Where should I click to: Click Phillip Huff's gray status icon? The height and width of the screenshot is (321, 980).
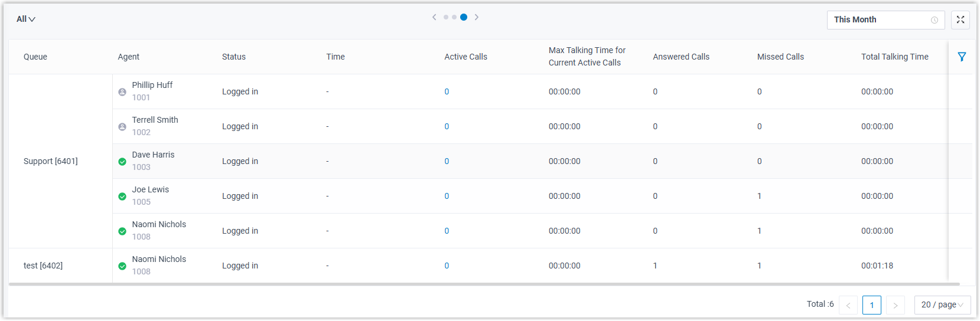[122, 92]
